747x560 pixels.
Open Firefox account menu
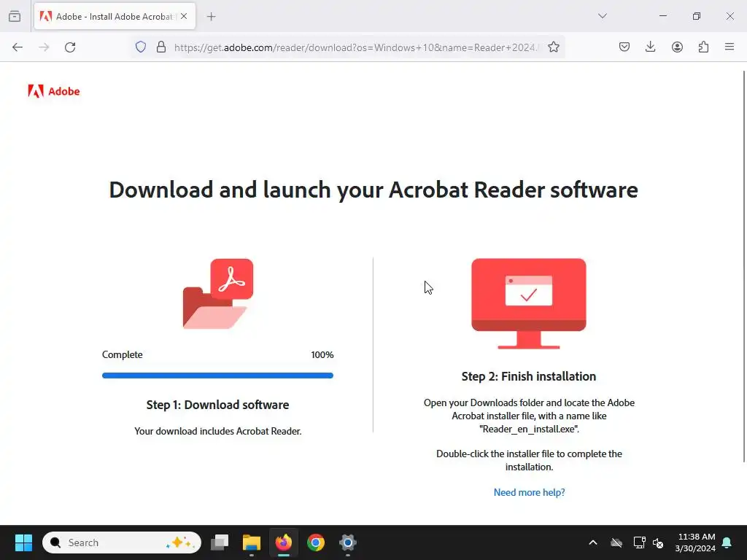pos(677,47)
